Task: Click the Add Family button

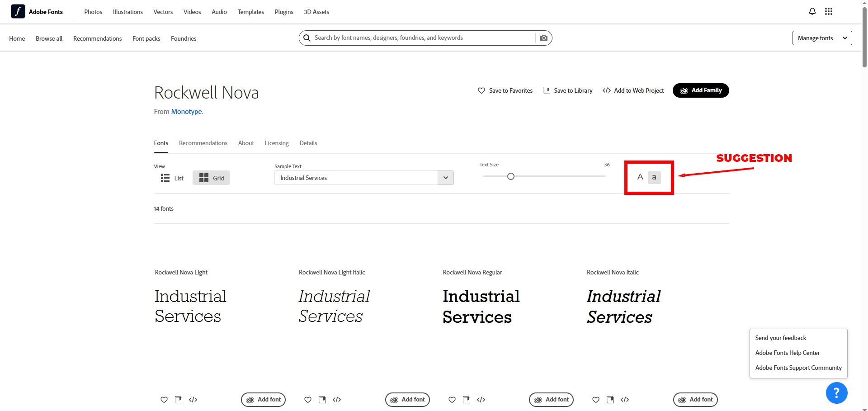Action: (701, 90)
